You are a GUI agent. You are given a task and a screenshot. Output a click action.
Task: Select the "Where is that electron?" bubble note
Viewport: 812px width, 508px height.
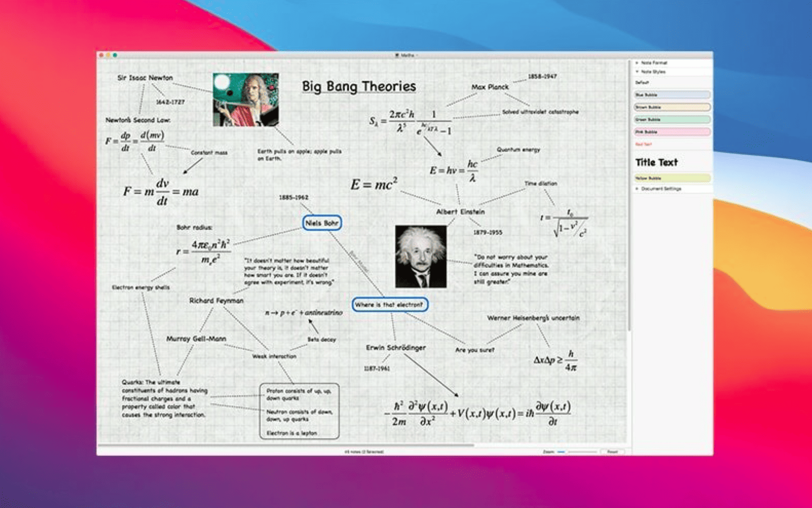point(390,304)
